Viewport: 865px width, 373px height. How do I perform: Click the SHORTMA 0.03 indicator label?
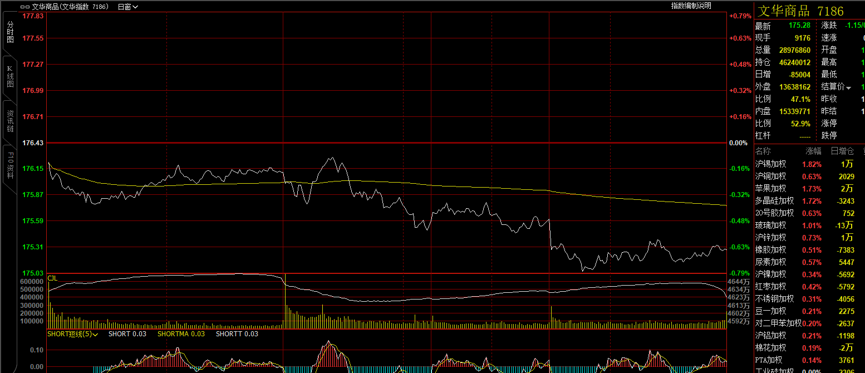point(181,334)
